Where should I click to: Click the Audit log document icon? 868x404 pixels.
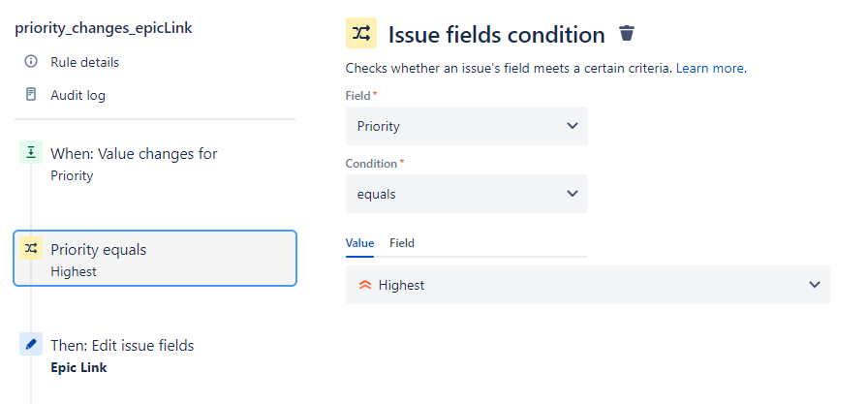point(30,95)
